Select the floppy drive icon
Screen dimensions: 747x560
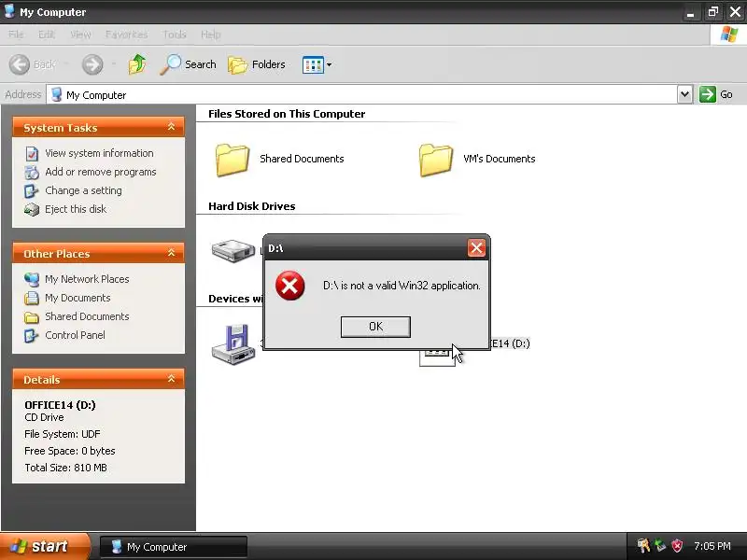pyautogui.click(x=233, y=344)
